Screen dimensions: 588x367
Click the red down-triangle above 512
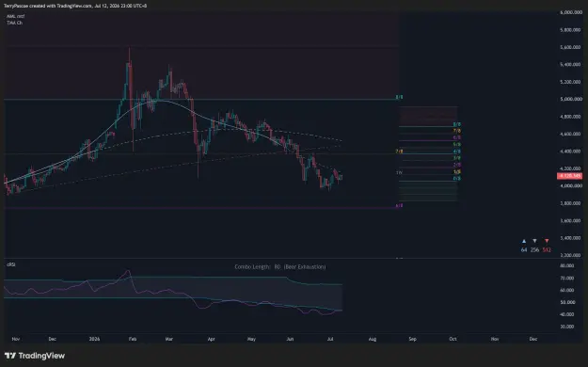click(x=547, y=241)
